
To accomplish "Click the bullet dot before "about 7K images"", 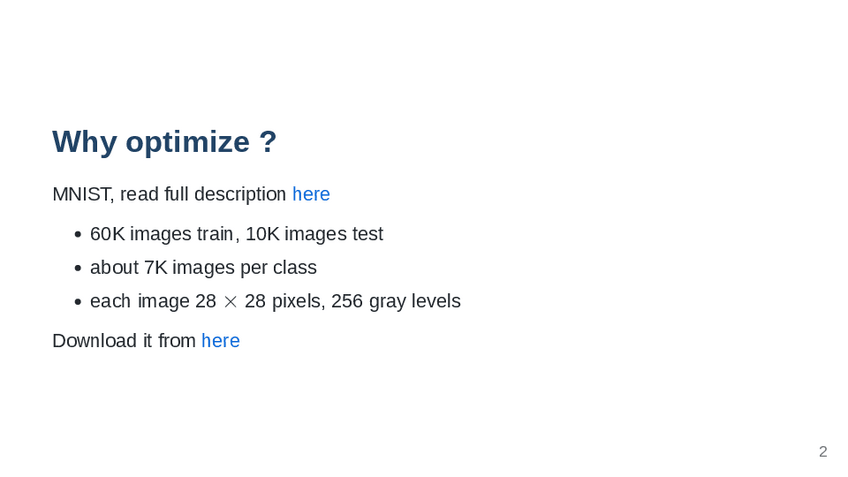I will point(77,269).
